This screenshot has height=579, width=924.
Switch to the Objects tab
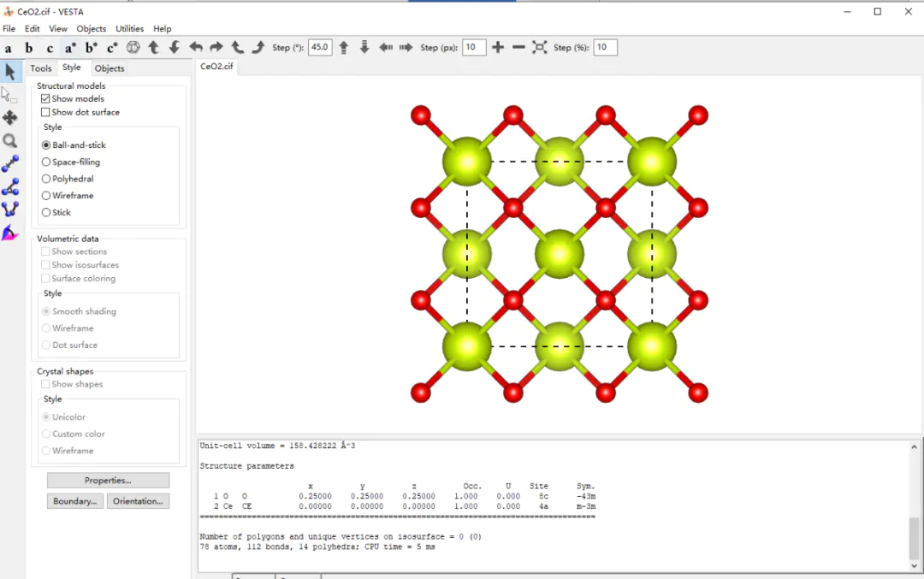(110, 68)
